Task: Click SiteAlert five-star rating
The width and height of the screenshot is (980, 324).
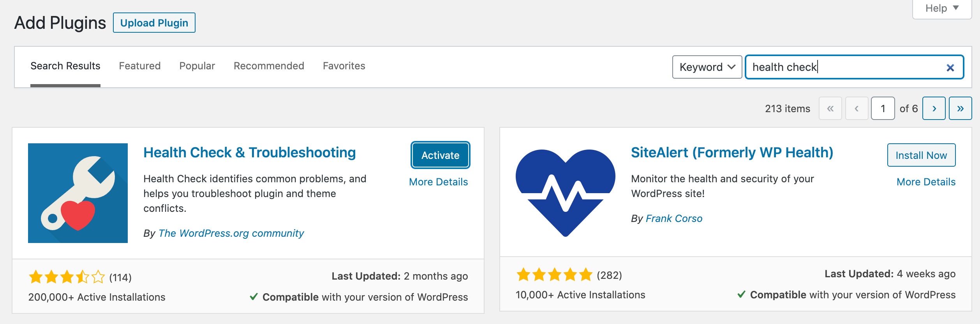Action: coord(554,275)
